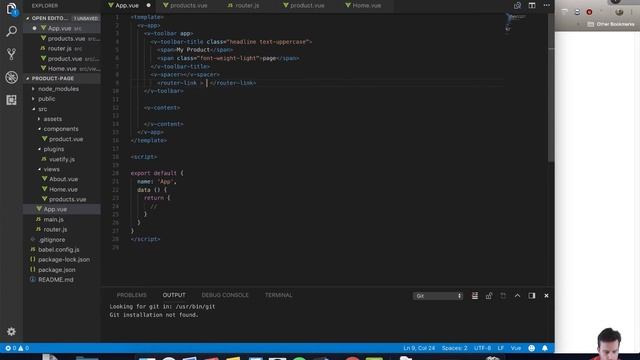Open the Output panel tab

pos(174,295)
